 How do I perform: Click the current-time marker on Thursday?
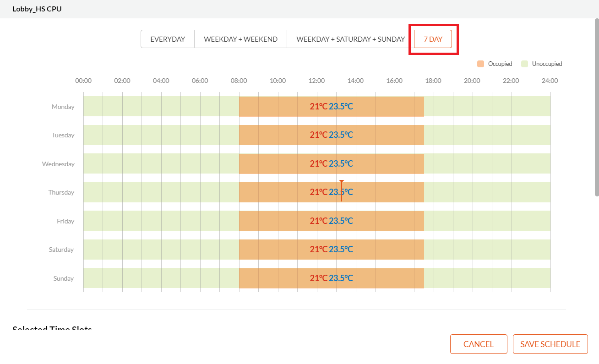click(x=342, y=191)
